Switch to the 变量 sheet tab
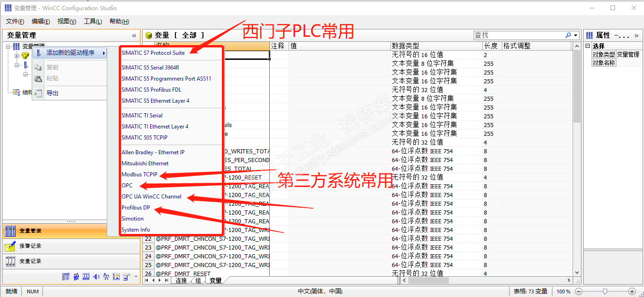Image resolution: width=644 pixels, height=297 pixels. tap(215, 280)
